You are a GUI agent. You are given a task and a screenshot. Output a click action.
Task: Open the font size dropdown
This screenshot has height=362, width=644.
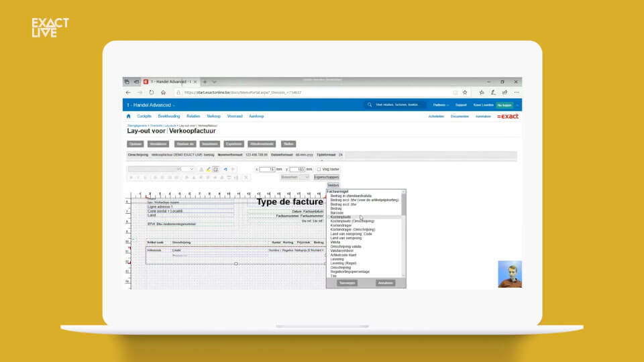pos(188,169)
